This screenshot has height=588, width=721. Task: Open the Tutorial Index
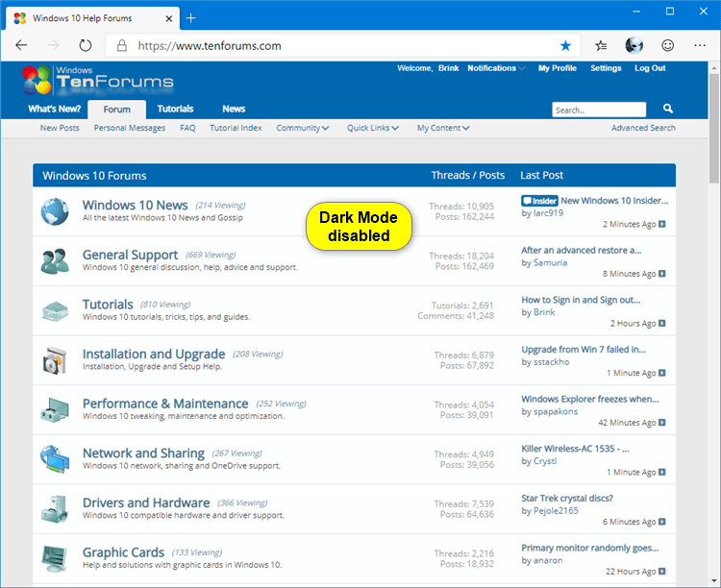[x=236, y=128]
